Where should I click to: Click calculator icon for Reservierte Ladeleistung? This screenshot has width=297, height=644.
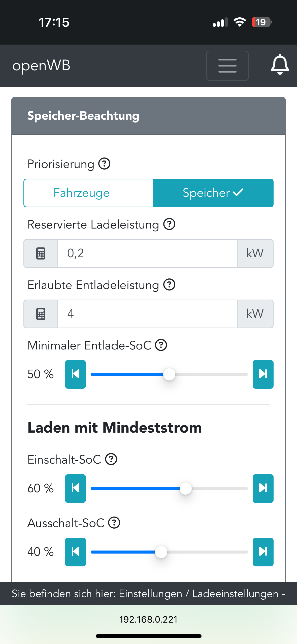tap(41, 253)
